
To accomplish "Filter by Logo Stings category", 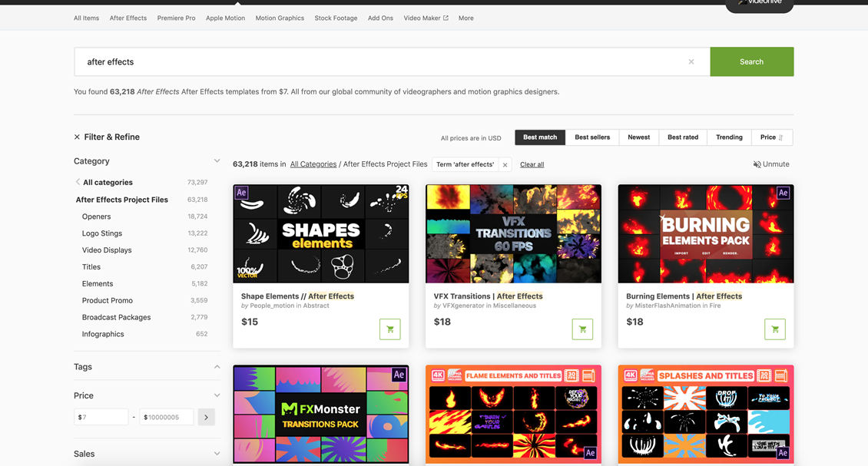I will (x=102, y=233).
